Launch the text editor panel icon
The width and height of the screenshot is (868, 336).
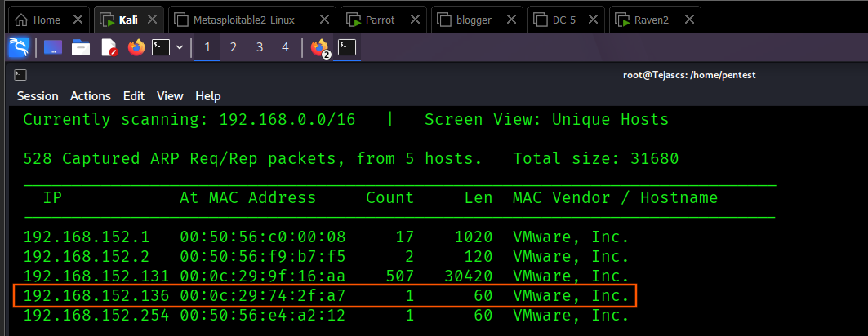tap(109, 48)
